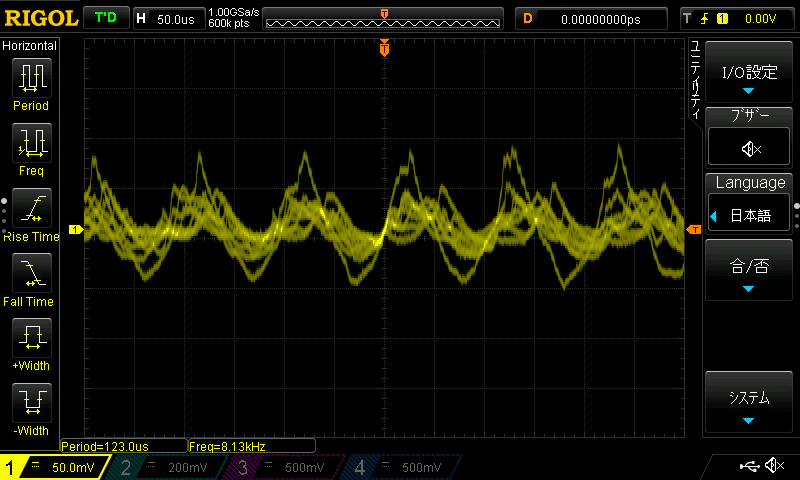
Task: Select channel 1 at 50.0mV
Action: 55,467
